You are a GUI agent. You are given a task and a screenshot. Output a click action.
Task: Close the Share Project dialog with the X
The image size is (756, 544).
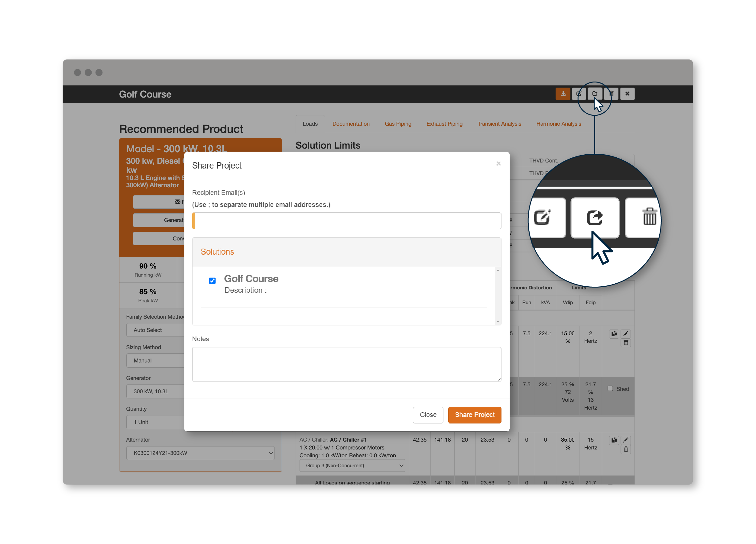pyautogui.click(x=498, y=164)
